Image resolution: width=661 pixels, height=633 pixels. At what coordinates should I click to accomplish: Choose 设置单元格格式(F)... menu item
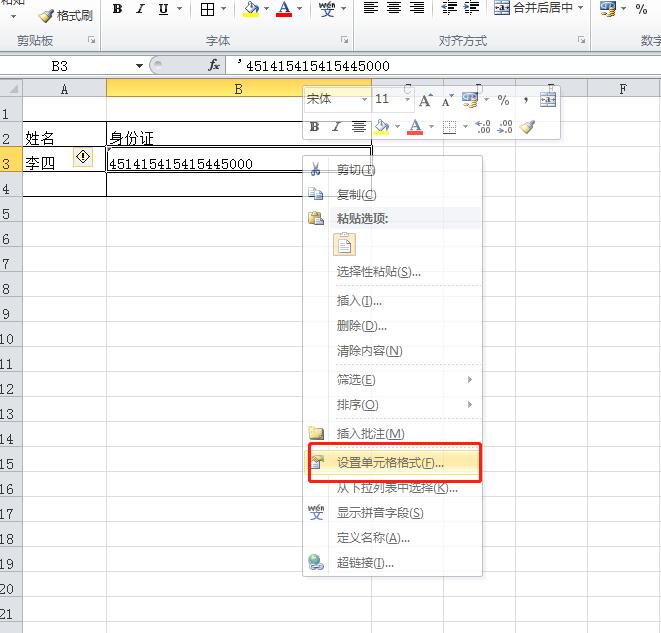pyautogui.click(x=393, y=462)
